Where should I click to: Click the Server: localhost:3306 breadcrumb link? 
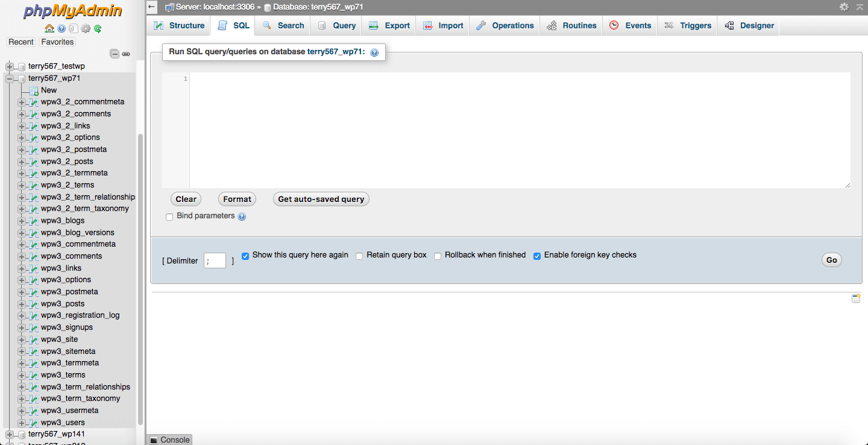point(215,7)
